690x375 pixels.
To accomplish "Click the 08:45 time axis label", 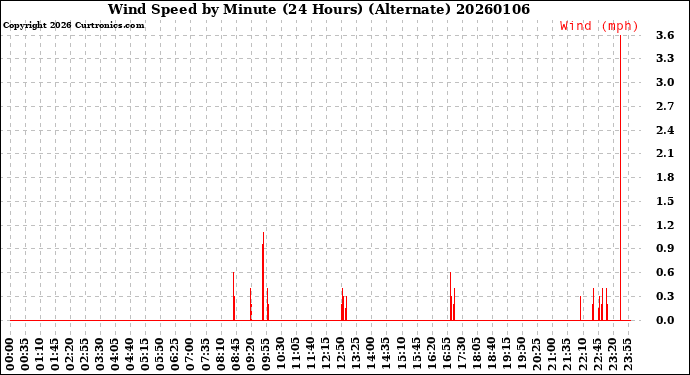I will pyautogui.click(x=235, y=355).
